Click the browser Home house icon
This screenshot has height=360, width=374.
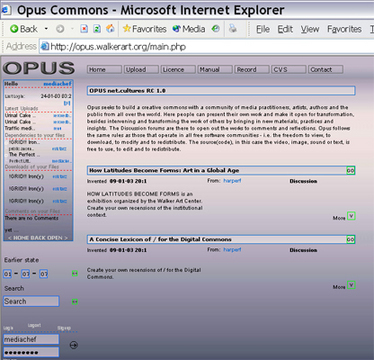110,29
